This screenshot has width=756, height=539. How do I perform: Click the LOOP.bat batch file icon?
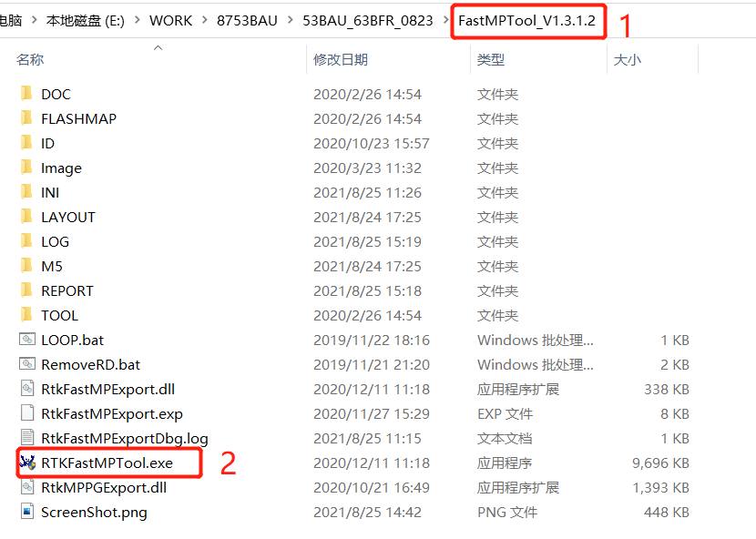[27, 340]
